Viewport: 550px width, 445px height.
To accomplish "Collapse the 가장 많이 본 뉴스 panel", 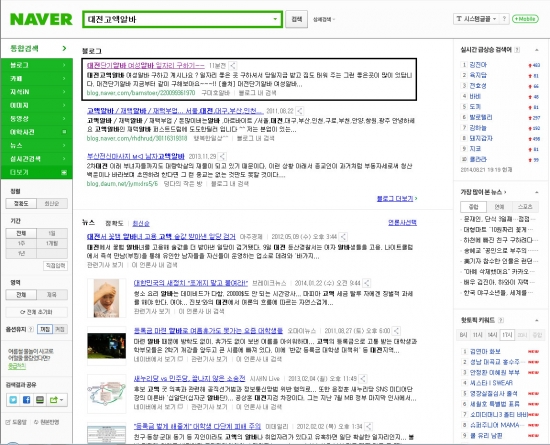I will 537,192.
